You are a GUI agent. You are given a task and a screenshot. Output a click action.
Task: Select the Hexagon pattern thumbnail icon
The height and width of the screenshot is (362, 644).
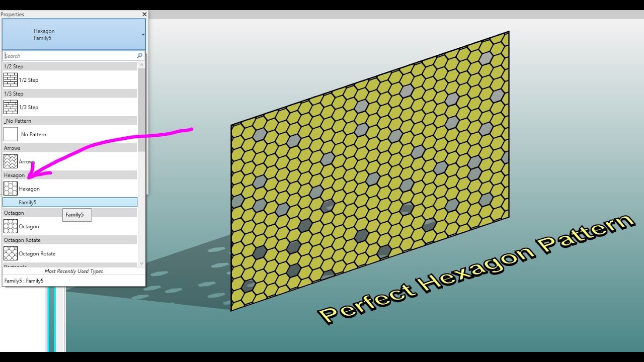pos(11,189)
